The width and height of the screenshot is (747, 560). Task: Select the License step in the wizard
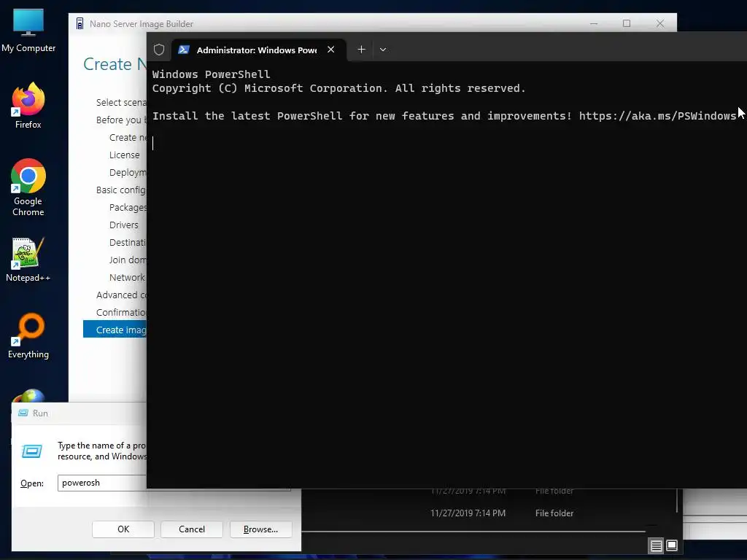coord(124,155)
